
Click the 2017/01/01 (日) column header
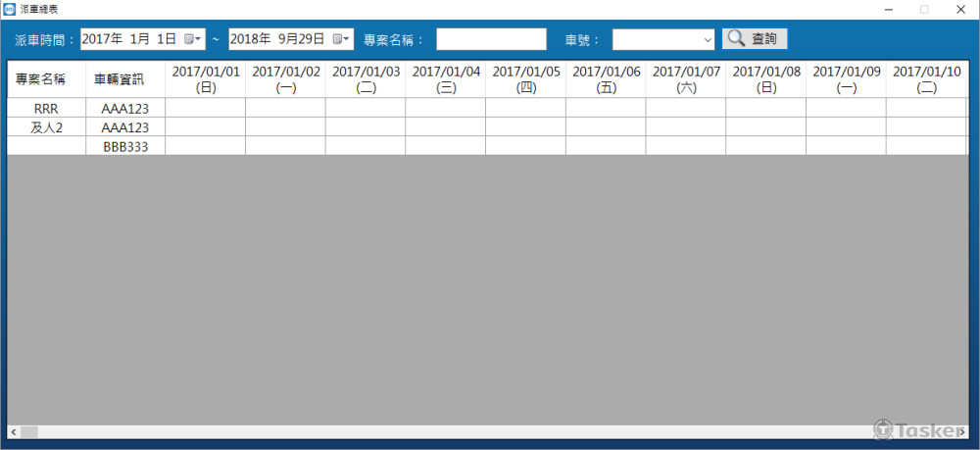coord(206,79)
